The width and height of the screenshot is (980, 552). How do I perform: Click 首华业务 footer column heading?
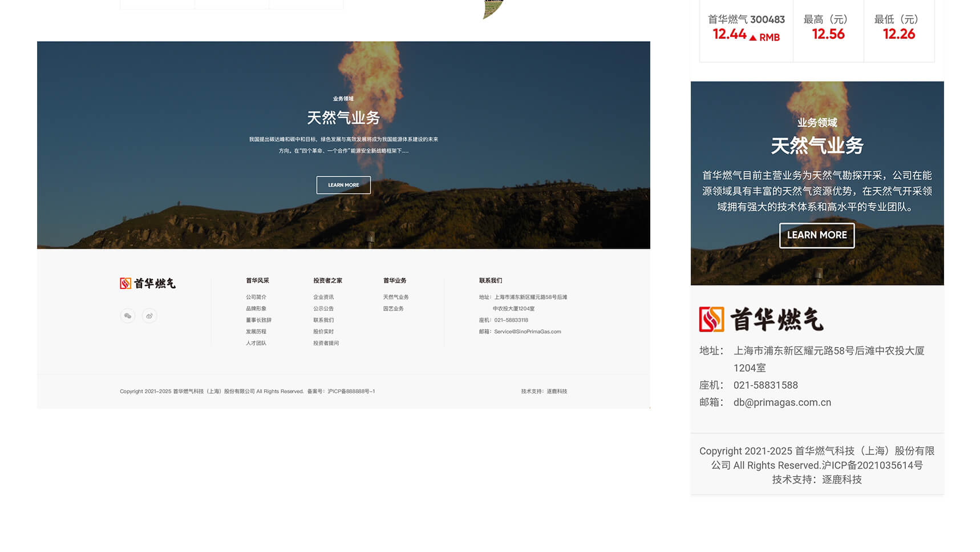pyautogui.click(x=395, y=280)
